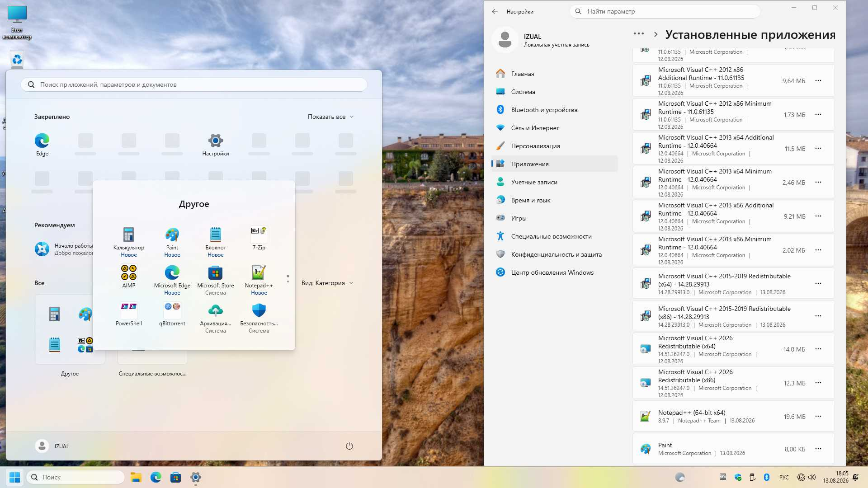Screen dimensions: 868x488
Task: Click the power button in Start menu
Action: 349,446
